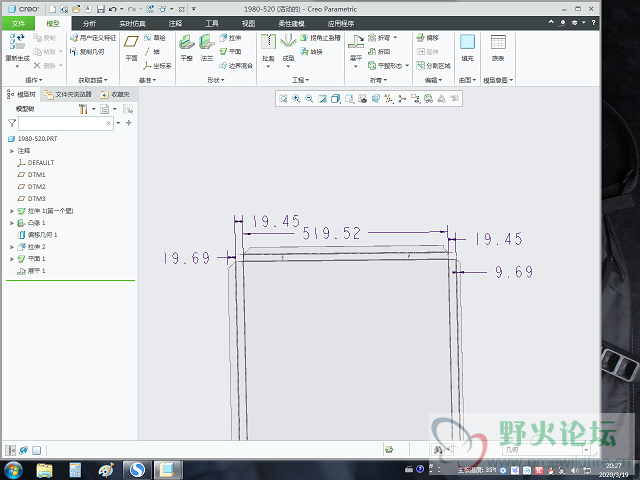The width and height of the screenshot is (640, 480).
Task: Open 收藏夹 navigator tab
Action: (116, 95)
